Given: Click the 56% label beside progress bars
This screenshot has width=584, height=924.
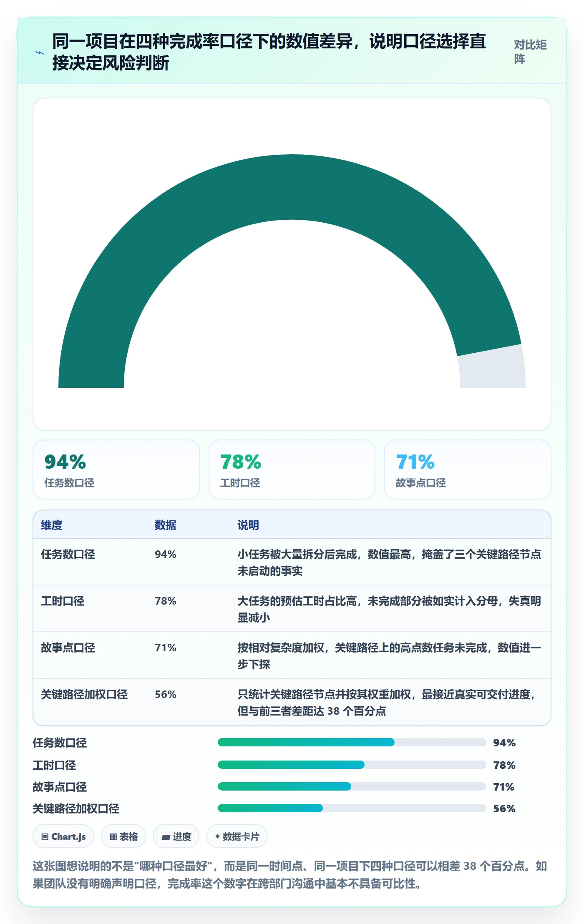Looking at the screenshot, I should 504,808.
